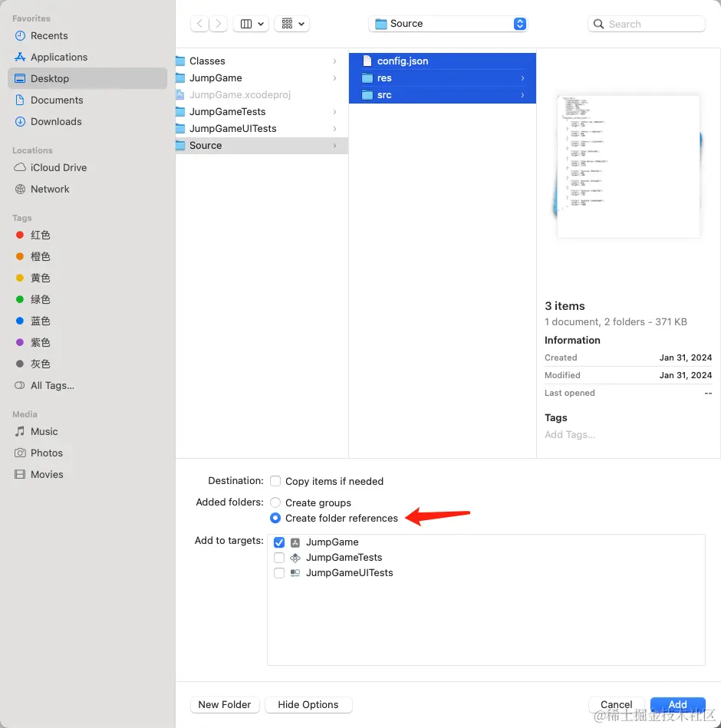
Task: Go forward with the forward arrow
Action: [218, 24]
